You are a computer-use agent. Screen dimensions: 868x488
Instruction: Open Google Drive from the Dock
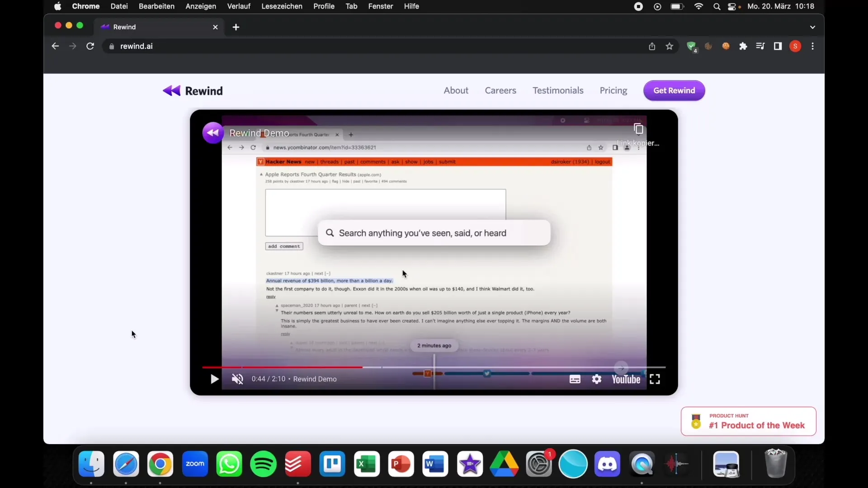[x=504, y=464]
